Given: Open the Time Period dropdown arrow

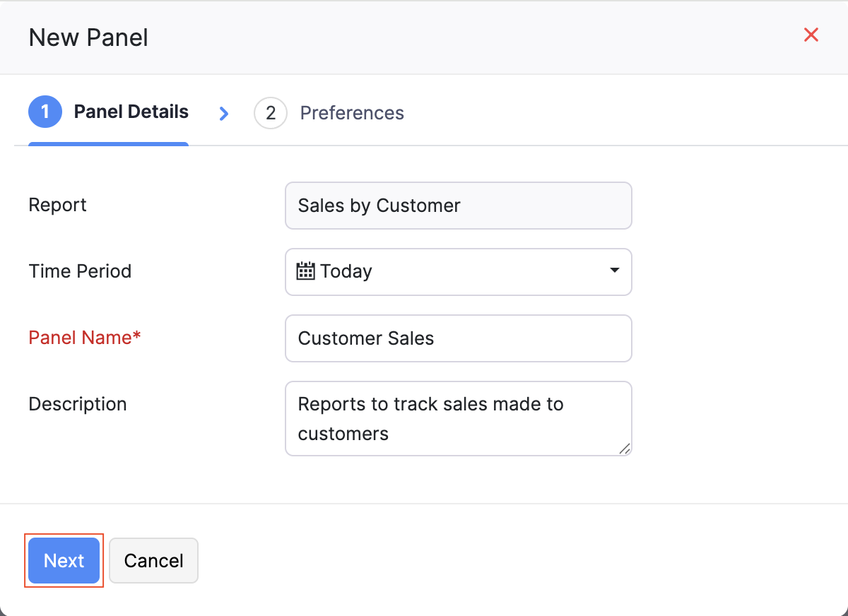Looking at the screenshot, I should (x=614, y=271).
